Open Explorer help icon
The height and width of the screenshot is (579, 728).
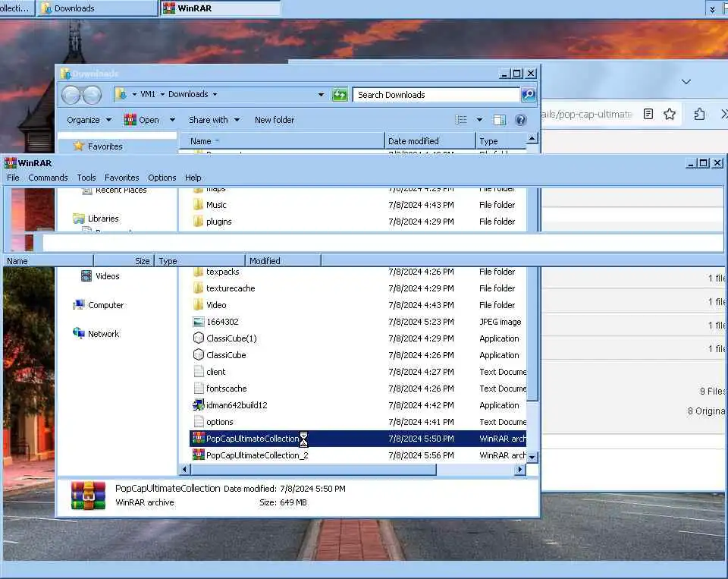click(521, 120)
